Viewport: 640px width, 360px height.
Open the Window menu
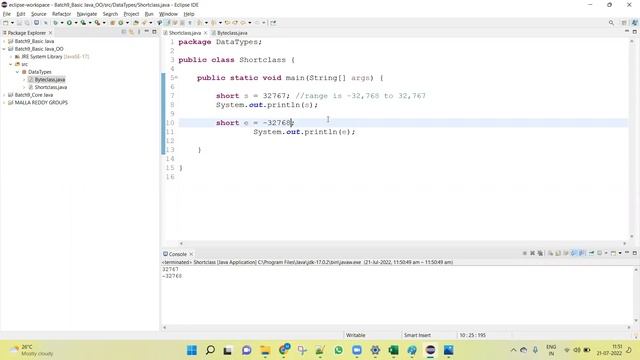(168, 14)
